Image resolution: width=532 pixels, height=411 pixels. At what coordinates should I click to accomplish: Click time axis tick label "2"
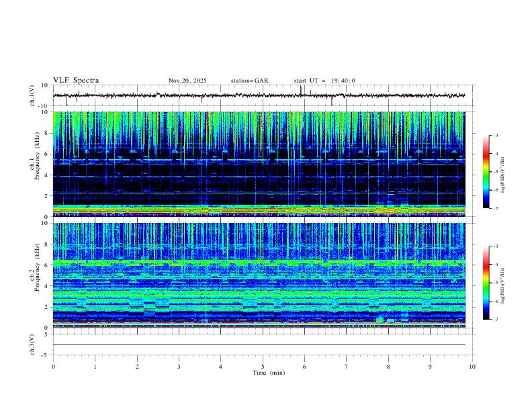click(x=137, y=367)
